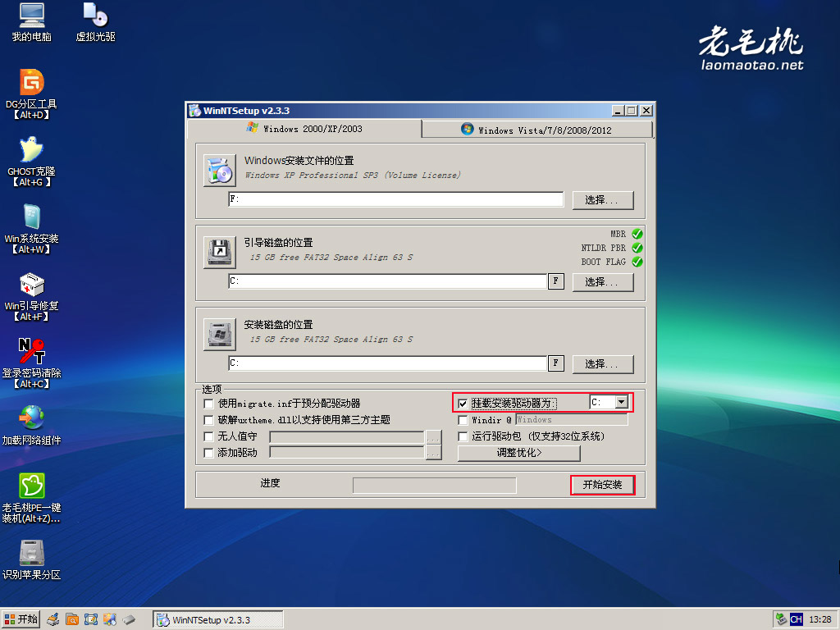The image size is (840, 630).
Task: Click F format button beside boot drive
Action: click(x=556, y=281)
